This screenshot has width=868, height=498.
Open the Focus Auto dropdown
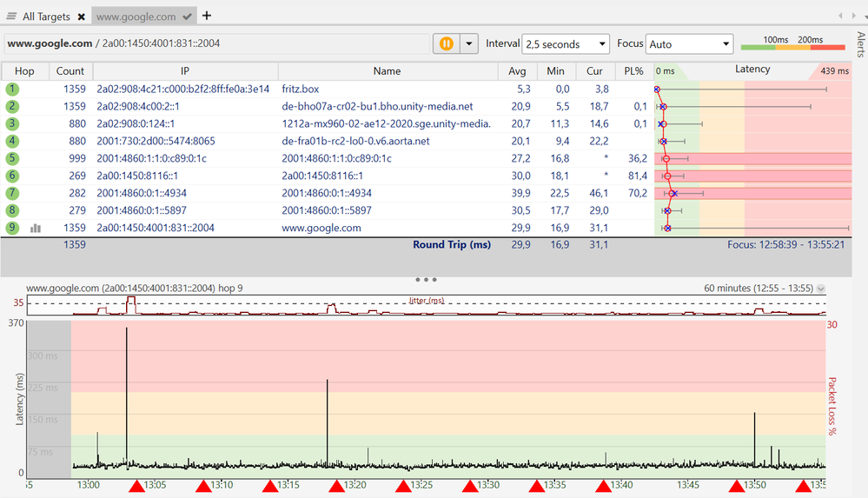tap(689, 43)
